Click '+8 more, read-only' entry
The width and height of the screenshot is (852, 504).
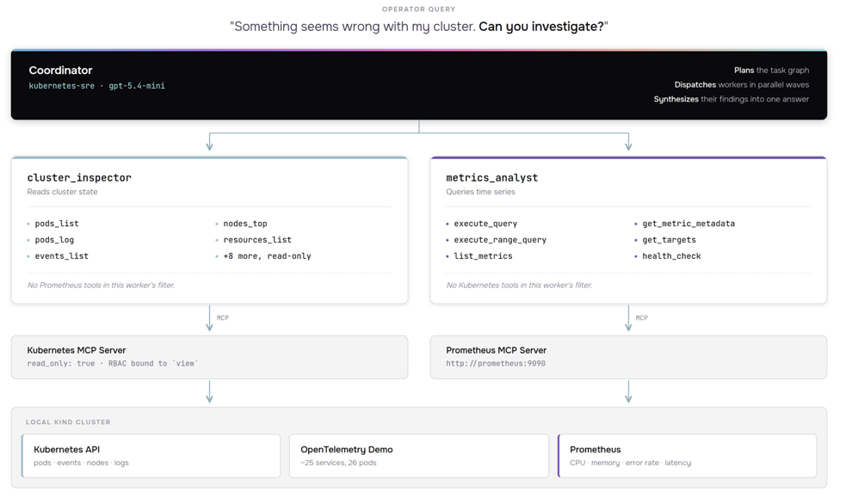pyautogui.click(x=267, y=255)
